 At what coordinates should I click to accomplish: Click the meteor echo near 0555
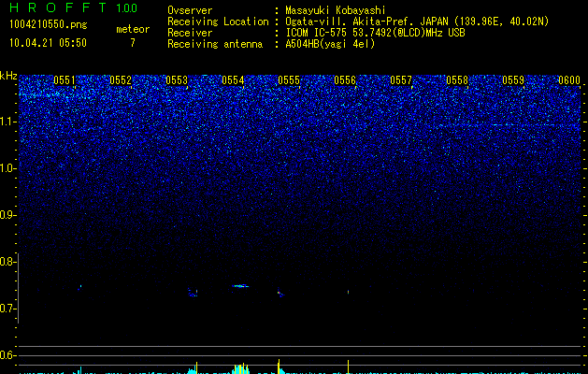(280, 294)
